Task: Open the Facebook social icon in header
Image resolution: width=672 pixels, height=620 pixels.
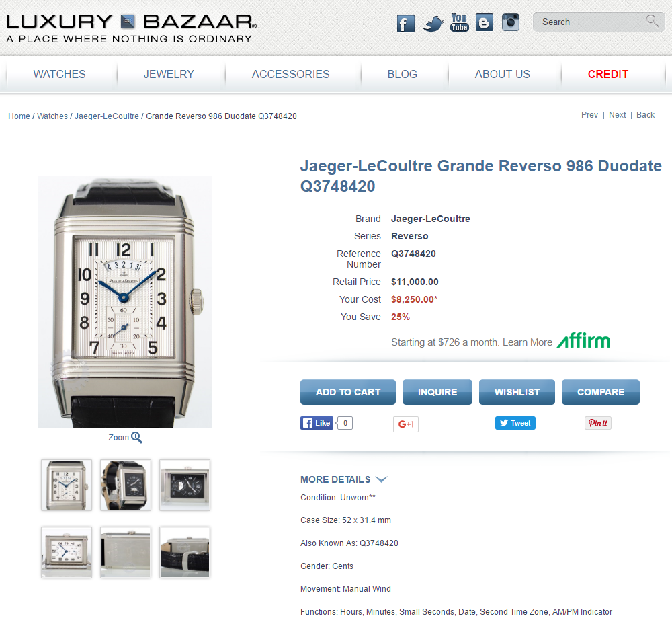Action: [405, 24]
